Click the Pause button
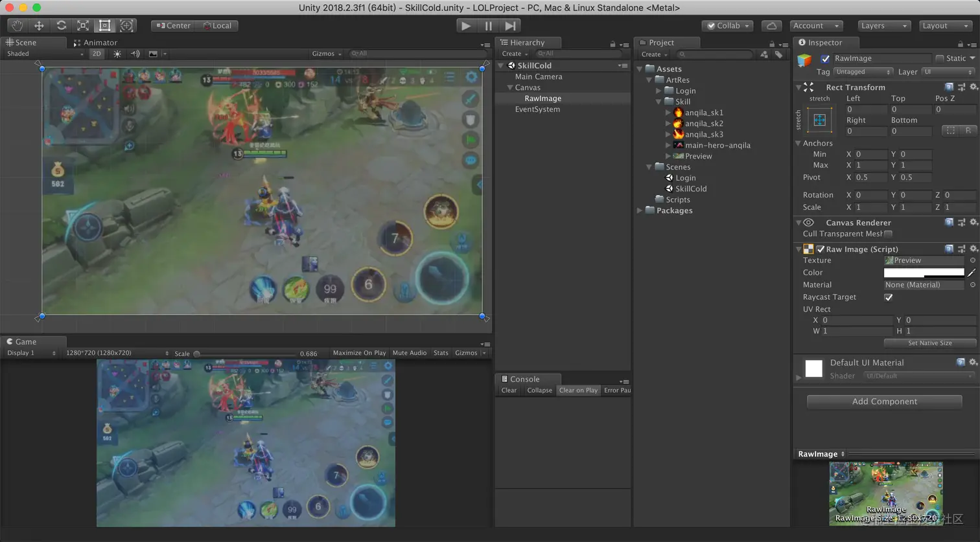Image resolution: width=980 pixels, height=542 pixels. [x=488, y=26]
